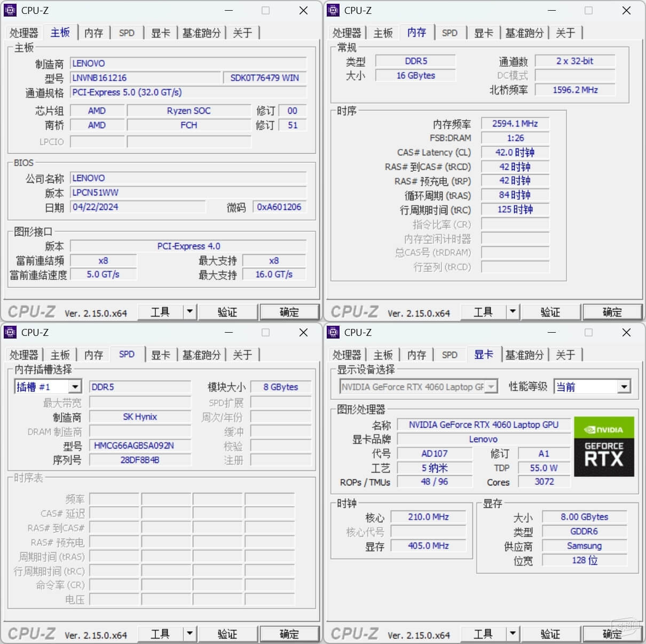The height and width of the screenshot is (644, 646).
Task: Click the AD107 code name field
Action: (x=435, y=453)
